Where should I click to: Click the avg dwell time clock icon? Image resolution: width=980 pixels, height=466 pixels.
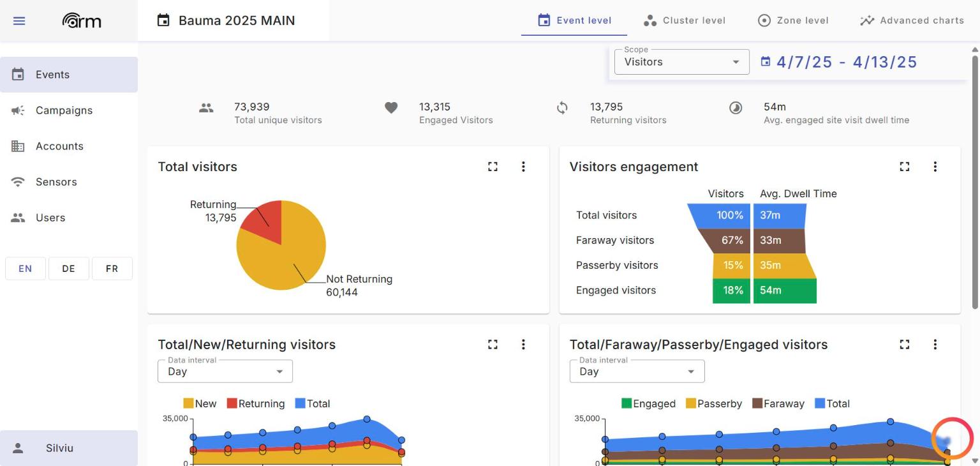coord(736,108)
